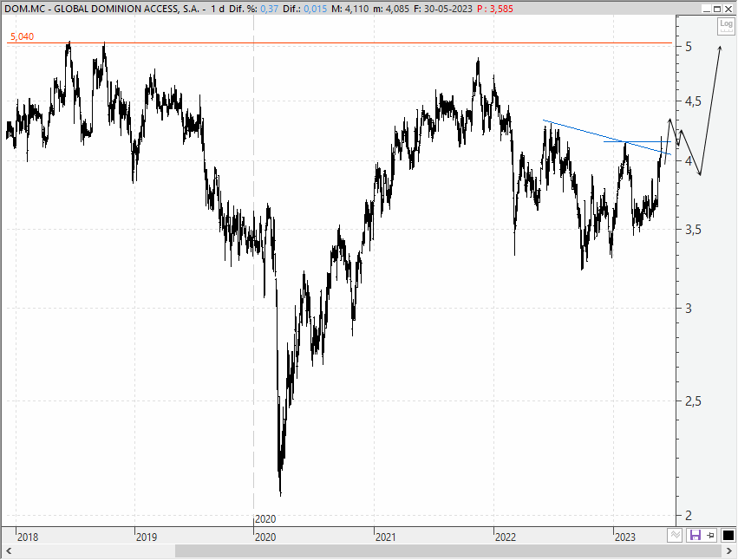The height and width of the screenshot is (560, 738).
Task: Click the 2,5 price axis label
Action: tap(693, 401)
